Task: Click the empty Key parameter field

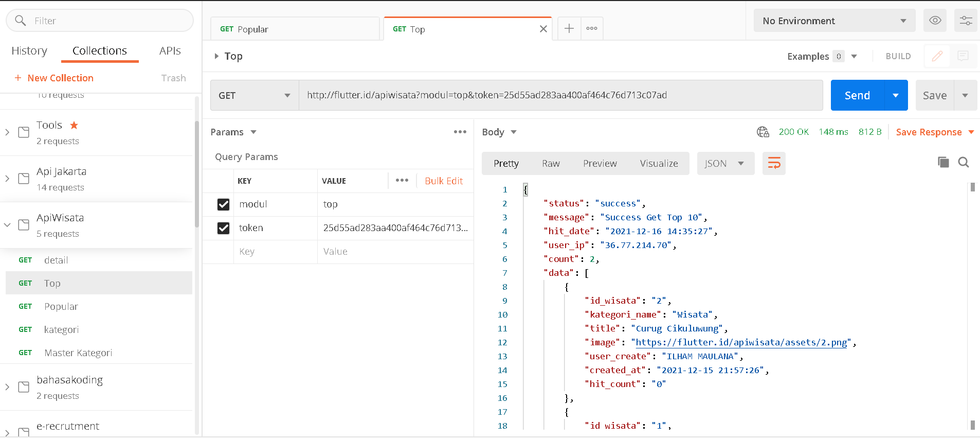Action: click(x=276, y=252)
